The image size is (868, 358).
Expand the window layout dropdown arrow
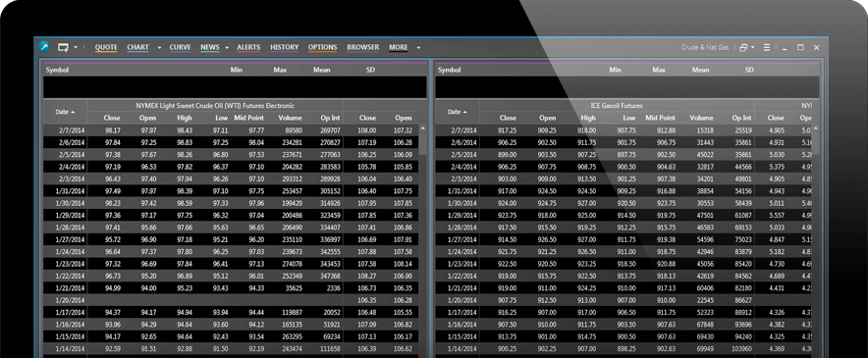[753, 48]
